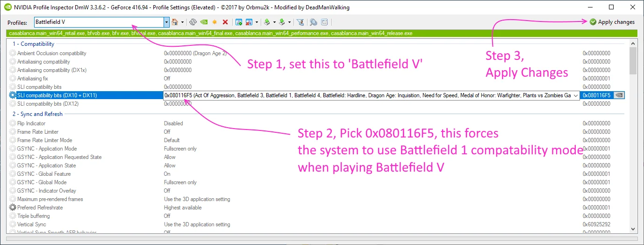Screen dimensions: 644x245
Task: Open the dropdown next to remove application icon
Action: point(257,22)
